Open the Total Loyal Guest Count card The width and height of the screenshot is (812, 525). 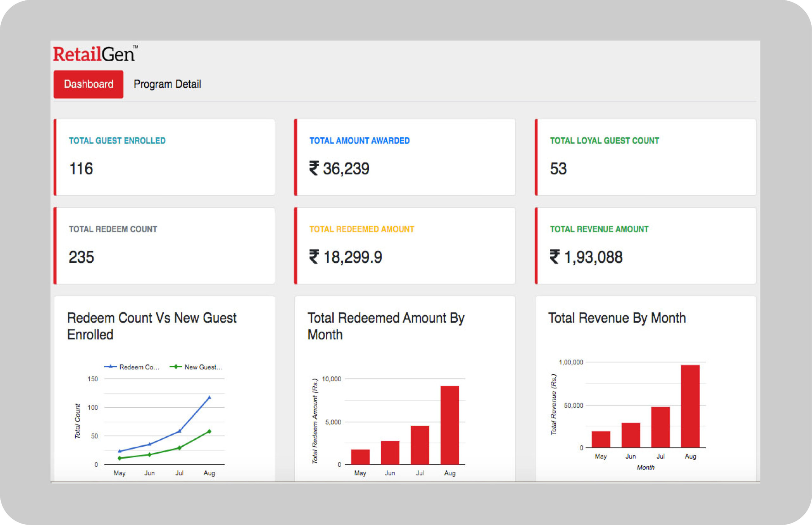click(645, 157)
